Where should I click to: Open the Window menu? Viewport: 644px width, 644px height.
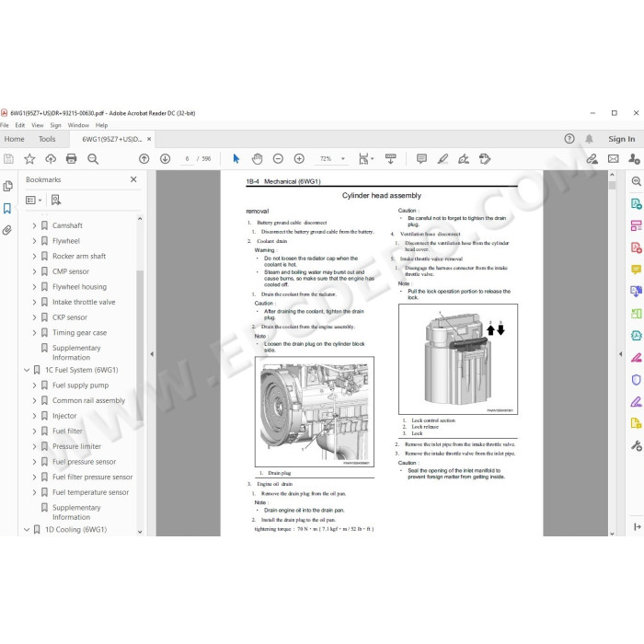[78, 125]
